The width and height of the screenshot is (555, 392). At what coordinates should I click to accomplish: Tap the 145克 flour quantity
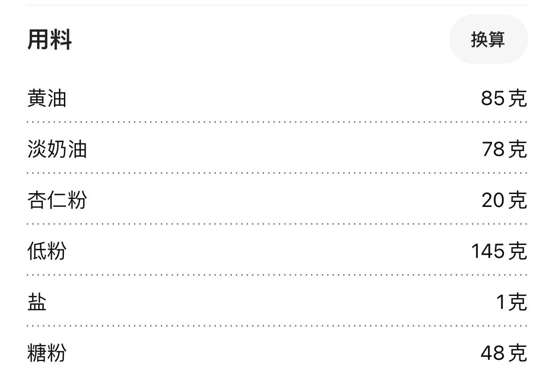[x=500, y=251]
